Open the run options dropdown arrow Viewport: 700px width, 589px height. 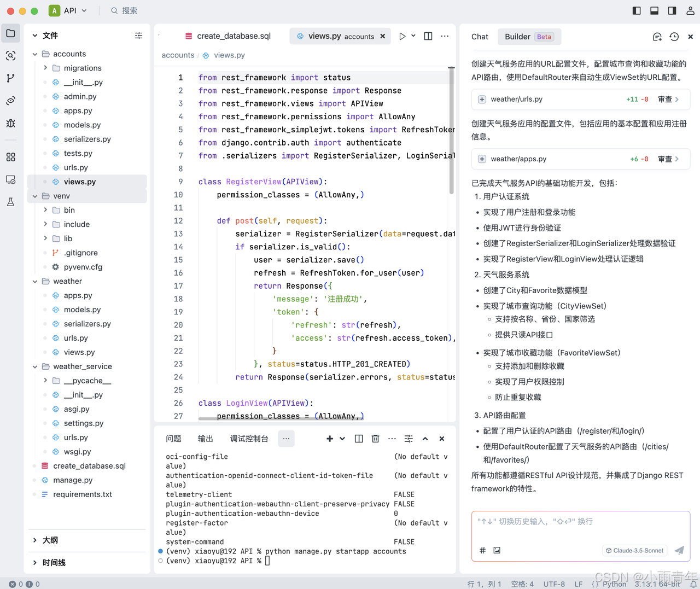tap(413, 36)
